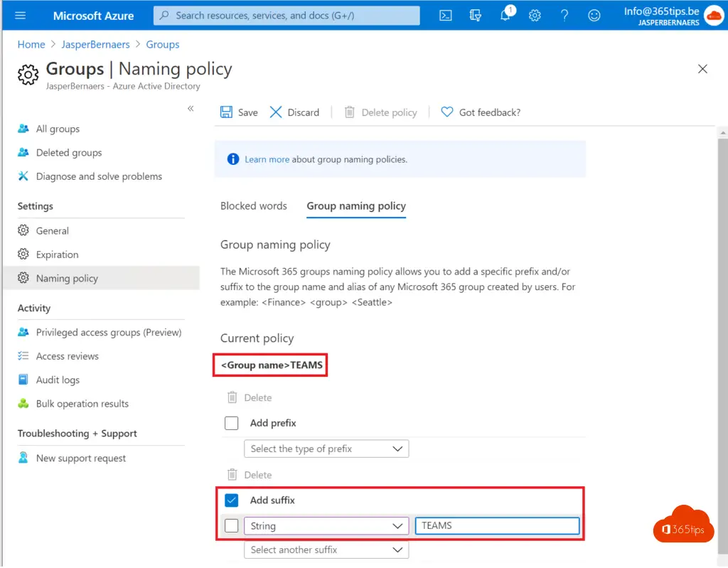Follow the Learn more link
Image resolution: width=728 pixels, height=568 pixels.
[267, 159]
